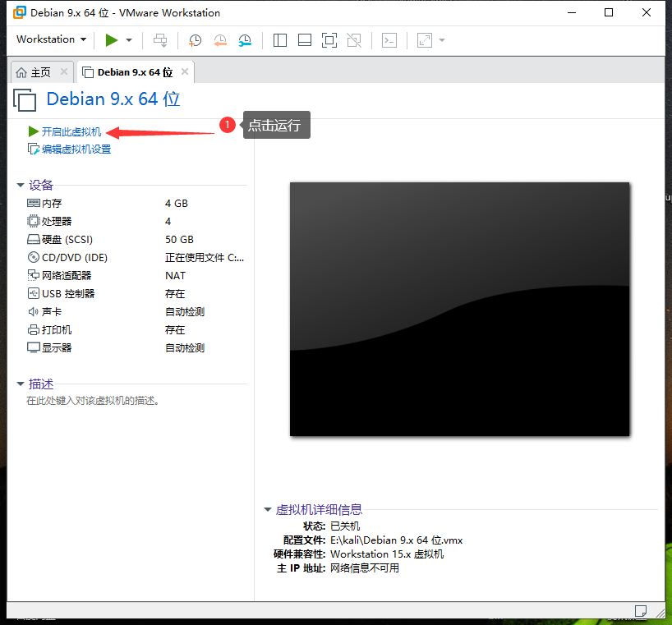Minimize the VMware Workstation window

[x=572, y=12]
